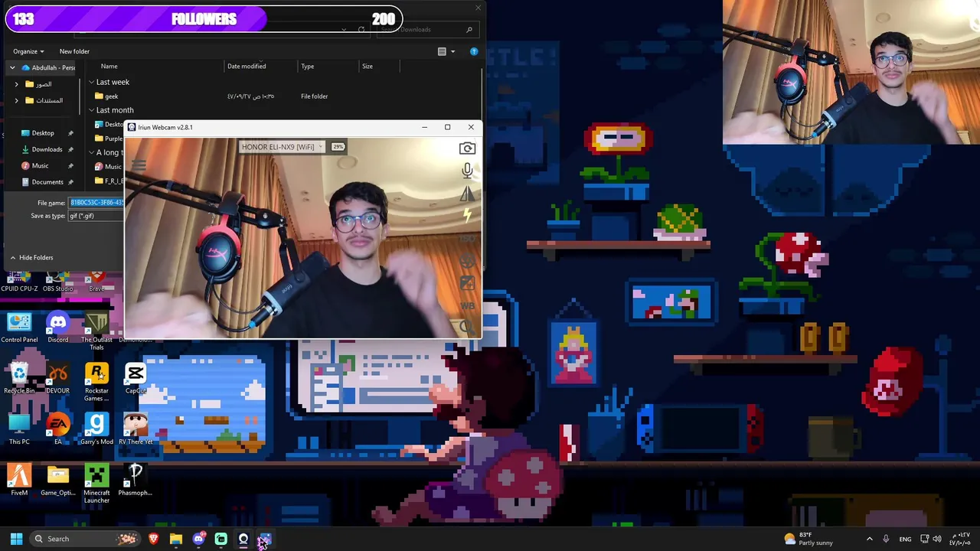Open Rockstar Games launcher shortcut
Image resolution: width=980 pixels, height=551 pixels.
96,382
